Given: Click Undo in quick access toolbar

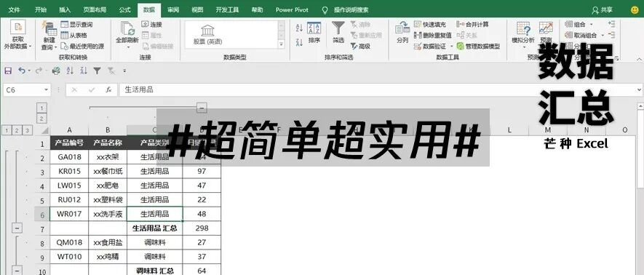Looking at the screenshot, I should click(x=21, y=71).
